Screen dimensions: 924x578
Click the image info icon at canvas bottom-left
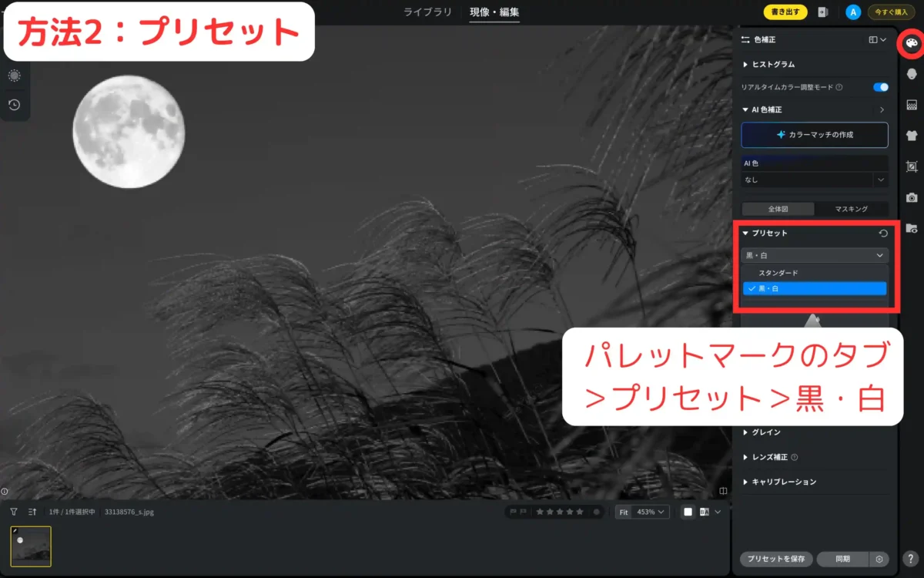pos(5,491)
